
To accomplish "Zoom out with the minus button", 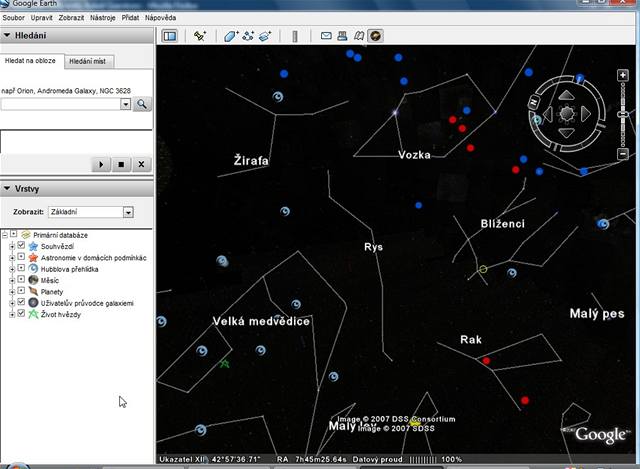I will click(x=622, y=154).
